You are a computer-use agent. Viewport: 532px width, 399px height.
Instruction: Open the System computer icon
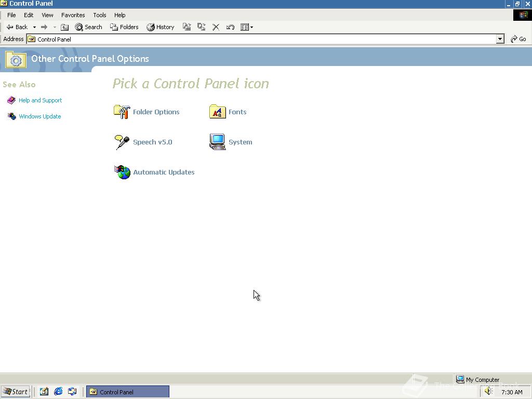click(x=218, y=142)
